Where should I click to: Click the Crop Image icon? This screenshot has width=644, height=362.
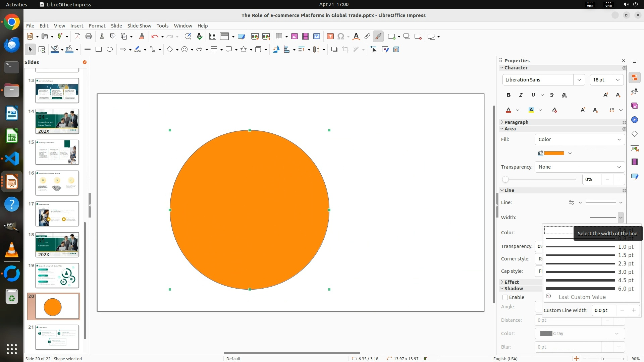click(345, 50)
